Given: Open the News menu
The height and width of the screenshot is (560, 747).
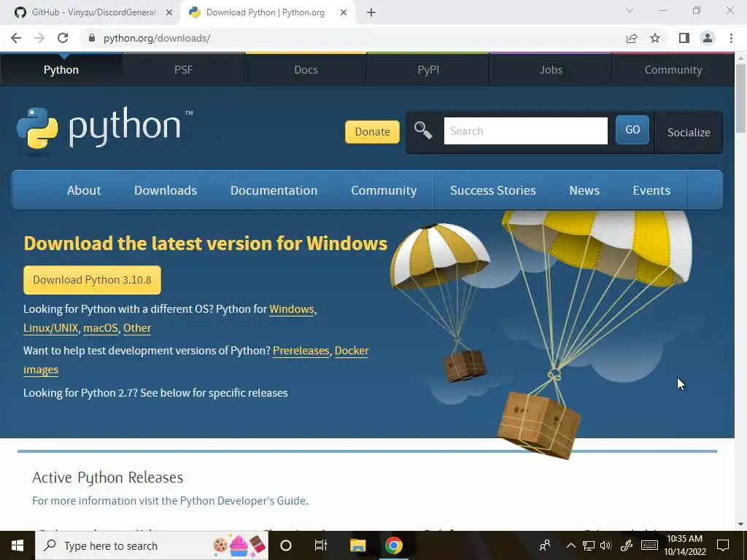Looking at the screenshot, I should [x=584, y=190].
